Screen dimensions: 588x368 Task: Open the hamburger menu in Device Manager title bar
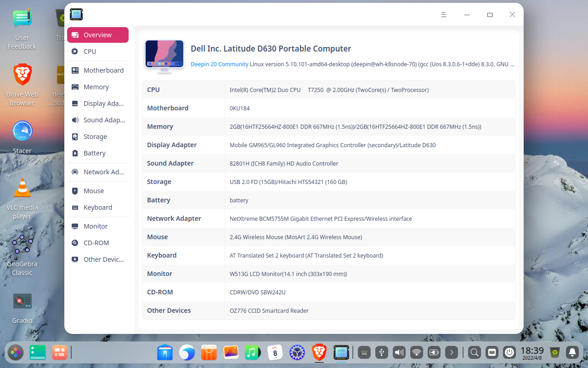pyautogui.click(x=443, y=15)
